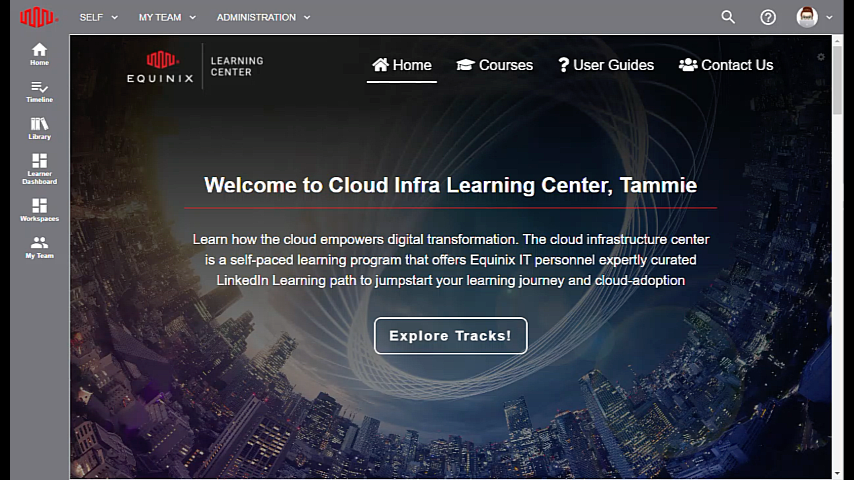Click the search magnifier icon
Viewport: 854px width, 480px height.
pyautogui.click(x=728, y=17)
